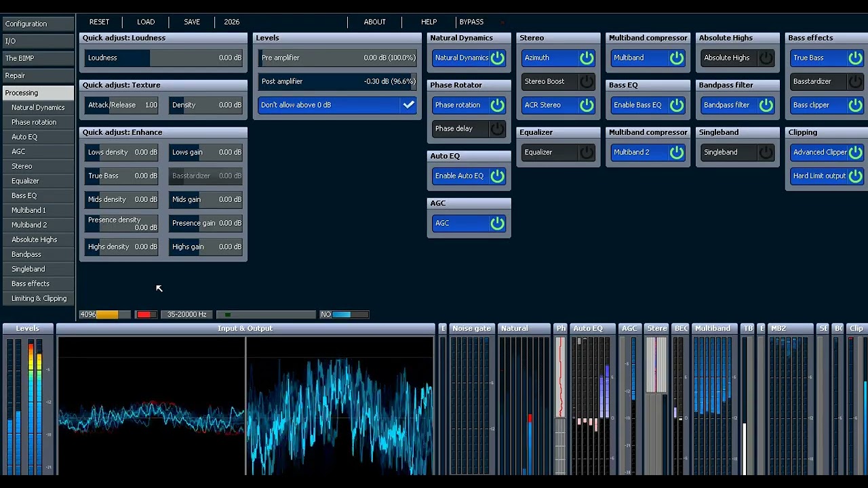The height and width of the screenshot is (488, 868).
Task: Select The BIMP in the sidebar
Action: [x=37, y=58]
